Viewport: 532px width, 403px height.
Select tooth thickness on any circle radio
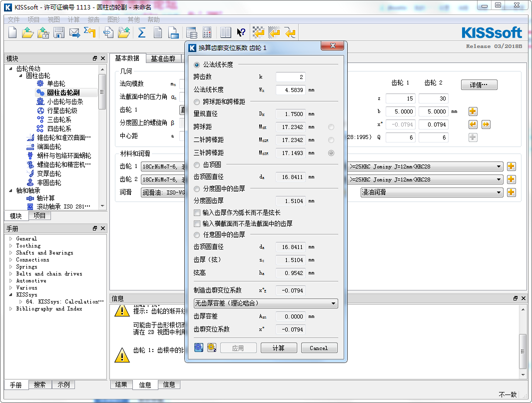197,235
